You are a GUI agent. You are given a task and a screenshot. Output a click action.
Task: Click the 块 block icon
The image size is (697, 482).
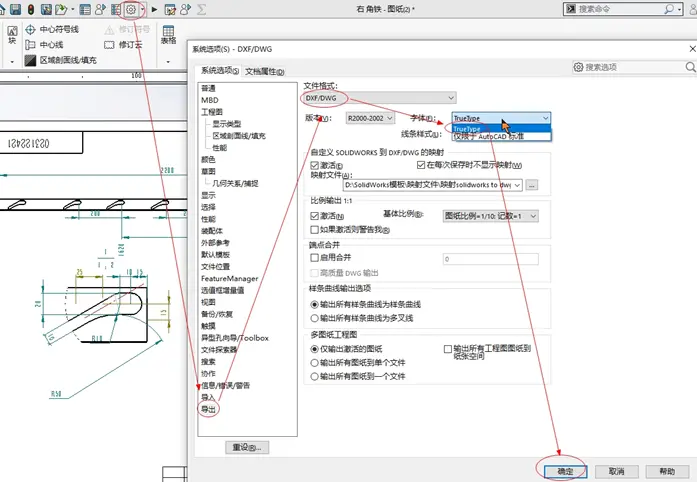[x=12, y=35]
